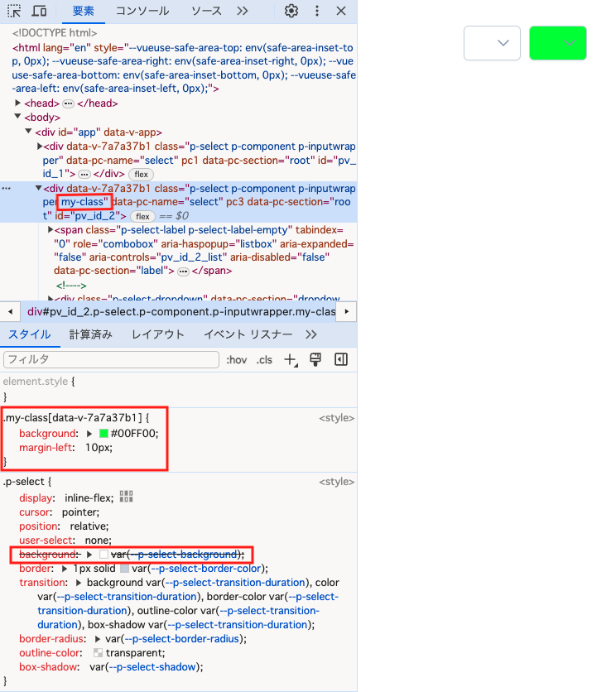
Task: Add a new style rule plus icon
Action: pos(291,360)
